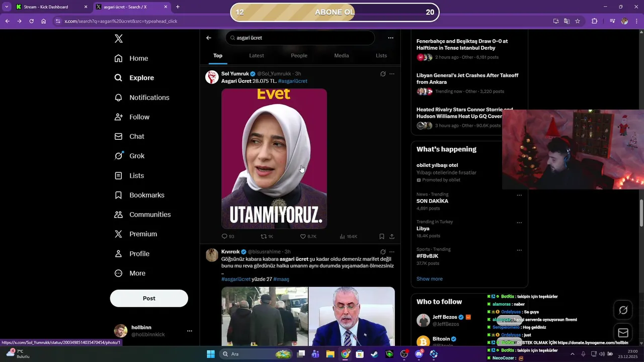
Task: Open Explore in the X sidebar
Action: 134,78
